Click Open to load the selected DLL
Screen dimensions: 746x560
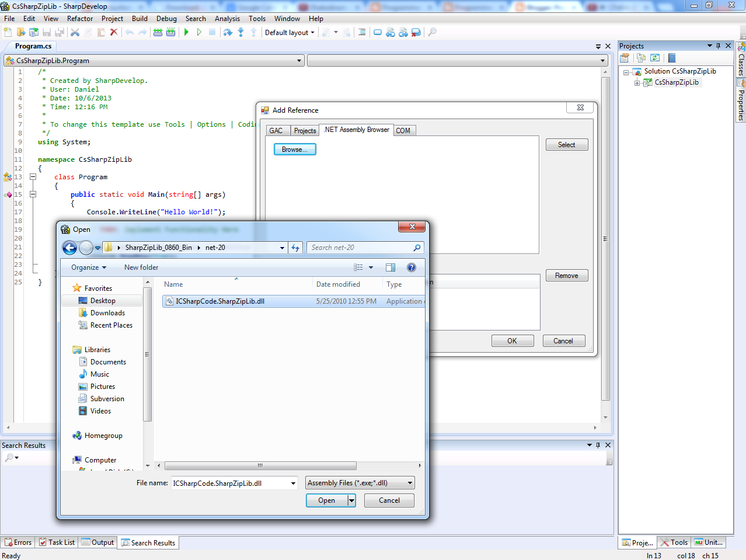326,500
